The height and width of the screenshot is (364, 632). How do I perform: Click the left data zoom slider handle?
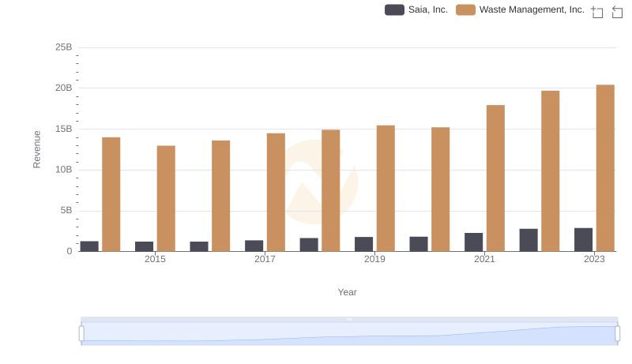point(81,334)
